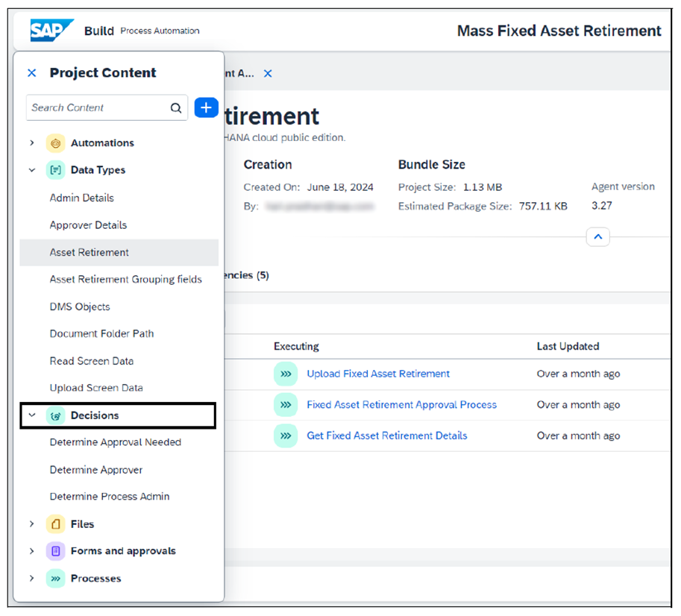
Task: Click the Forms and approvals icon
Action: click(x=56, y=551)
